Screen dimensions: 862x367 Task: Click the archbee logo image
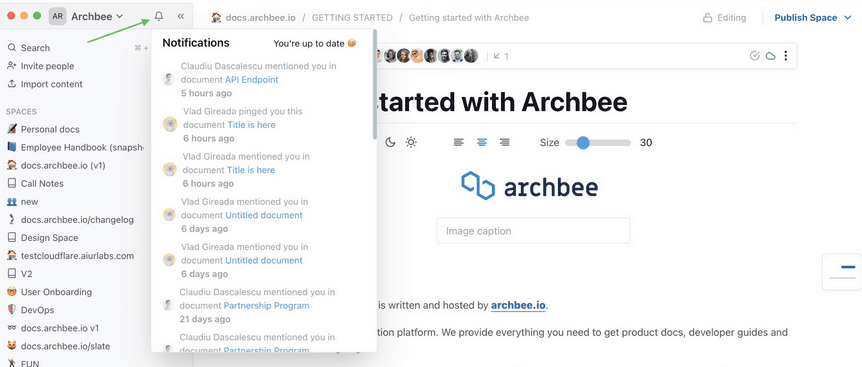(529, 186)
